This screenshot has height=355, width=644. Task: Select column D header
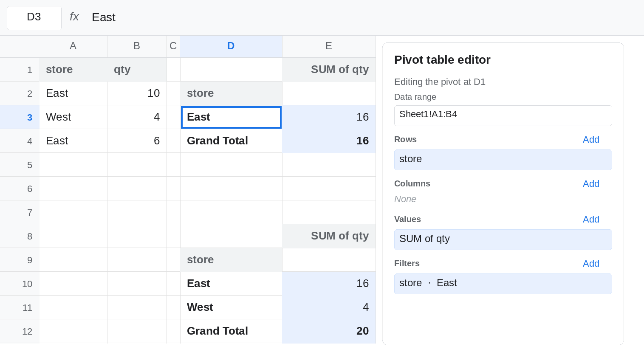tap(231, 46)
